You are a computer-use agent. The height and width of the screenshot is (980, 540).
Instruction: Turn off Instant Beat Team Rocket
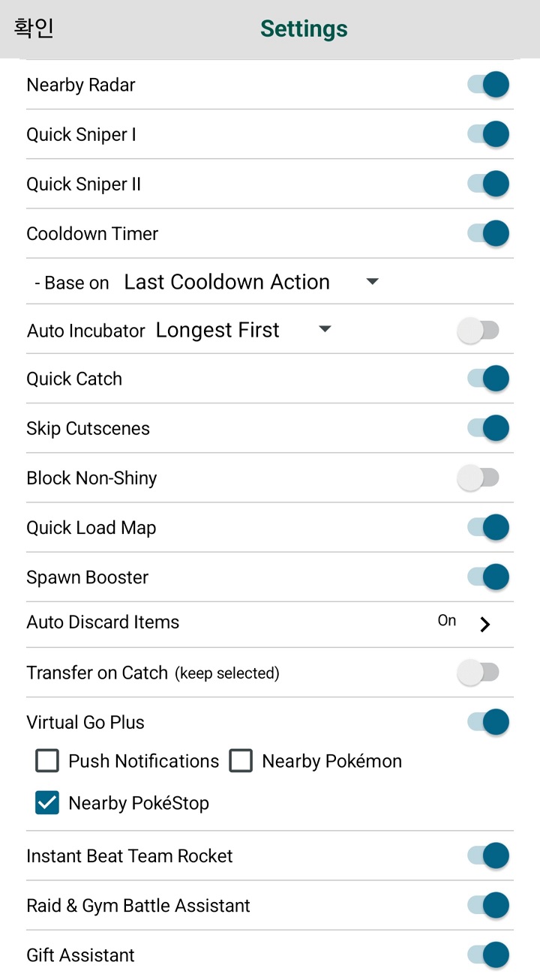488,856
